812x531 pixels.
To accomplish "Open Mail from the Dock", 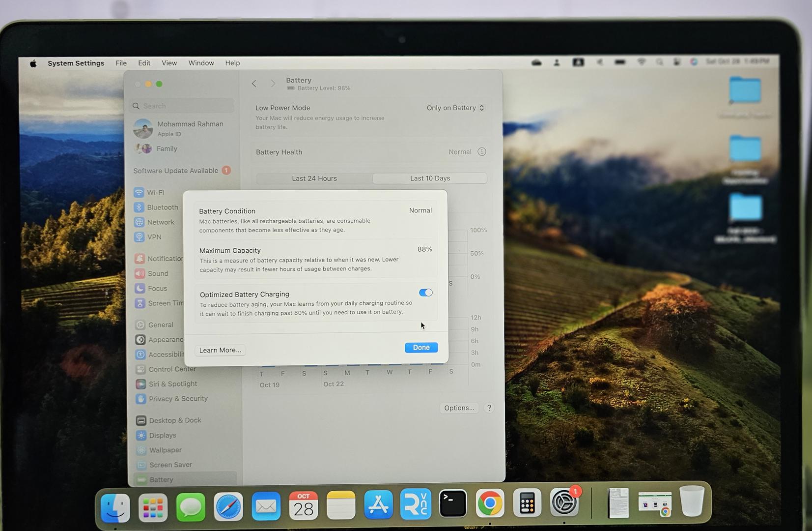I will [266, 505].
